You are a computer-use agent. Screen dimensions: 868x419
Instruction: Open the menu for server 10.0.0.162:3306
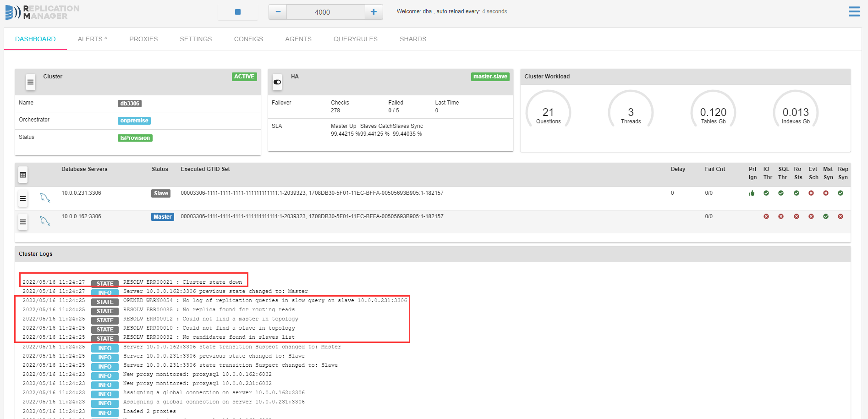click(22, 222)
